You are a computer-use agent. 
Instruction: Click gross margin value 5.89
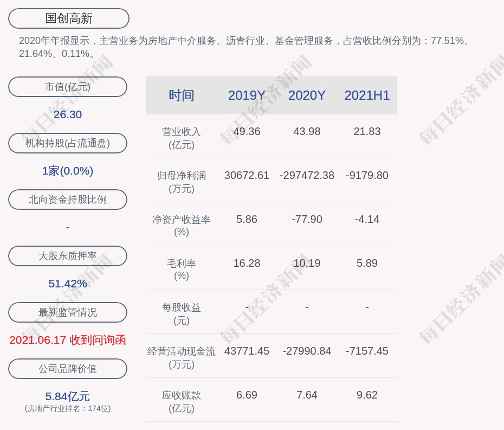click(367, 263)
